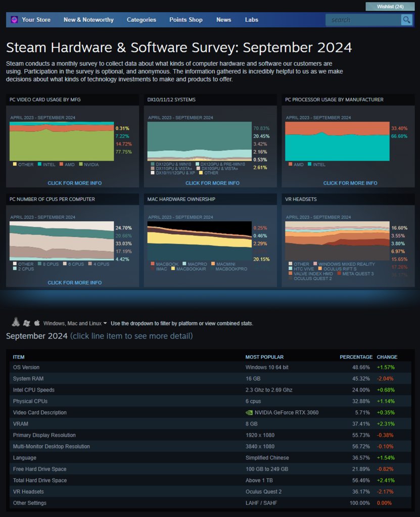Viewport: 420px width, 517px height.
Task: Click the LAHF / SAHF value
Action: click(x=261, y=503)
